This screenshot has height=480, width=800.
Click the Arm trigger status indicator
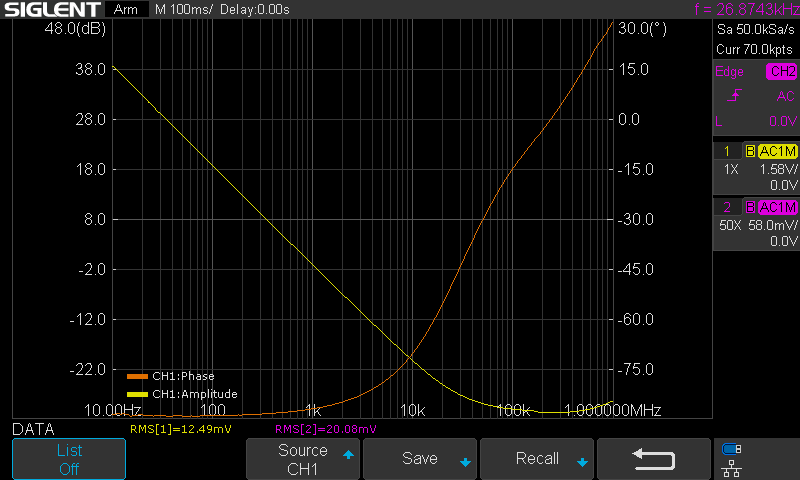pyautogui.click(x=126, y=10)
